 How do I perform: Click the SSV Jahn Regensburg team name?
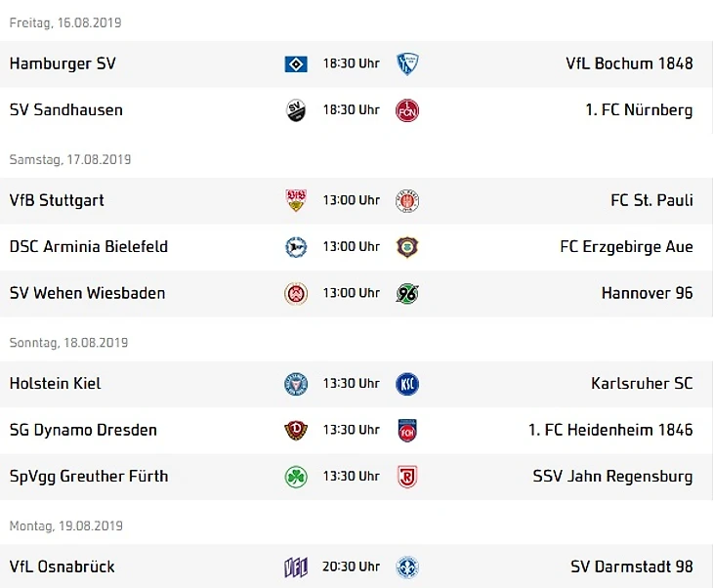tap(612, 476)
